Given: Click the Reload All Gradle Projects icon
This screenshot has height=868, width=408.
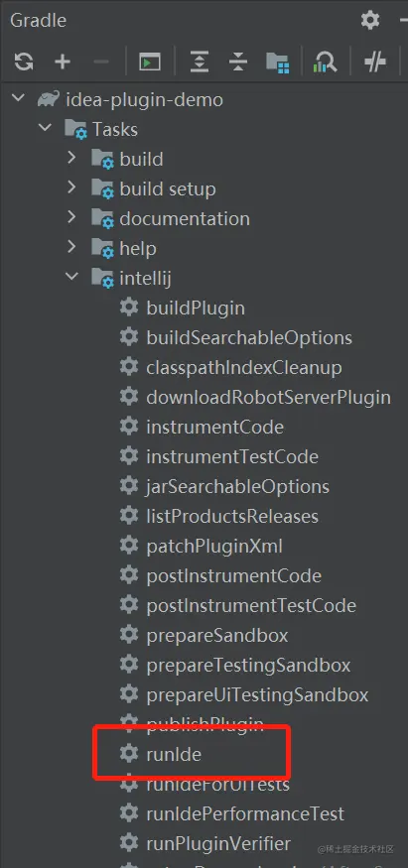Looking at the screenshot, I should pyautogui.click(x=24, y=61).
